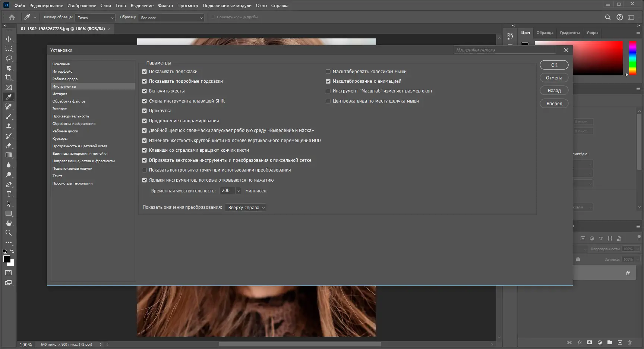The width and height of the screenshot is (644, 349).
Task: Switch to the Градиенты tab
Action: tap(569, 32)
